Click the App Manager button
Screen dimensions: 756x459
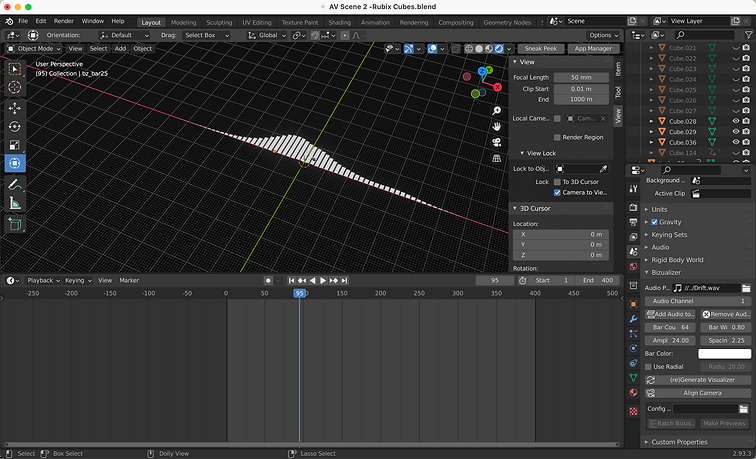tap(593, 49)
